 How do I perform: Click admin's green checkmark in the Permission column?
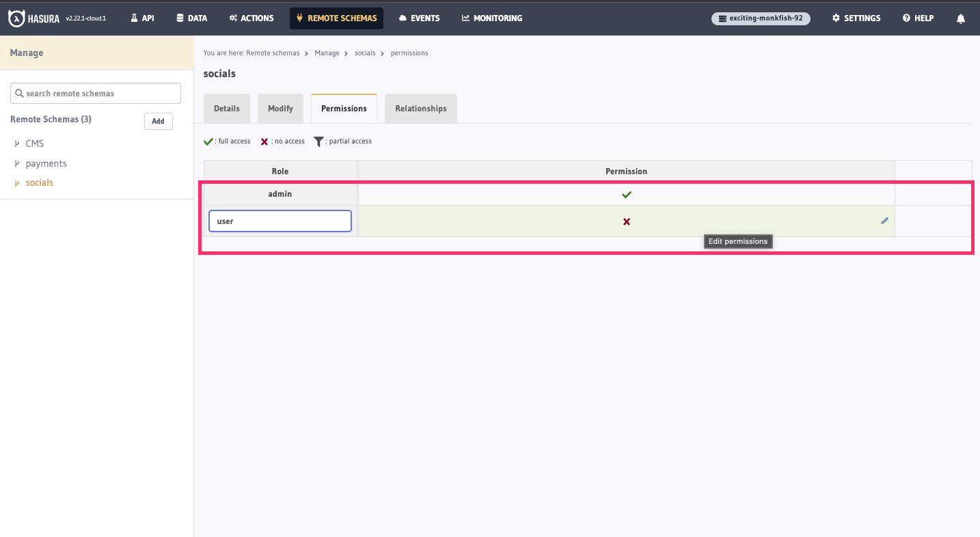tap(626, 194)
